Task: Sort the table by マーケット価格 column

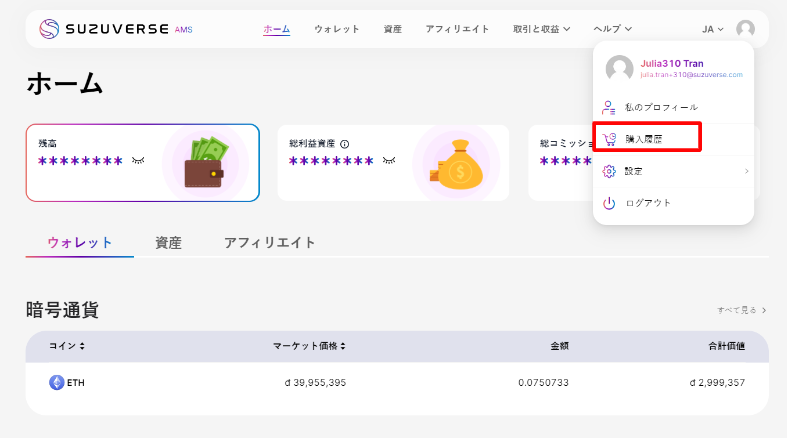Action: coord(310,346)
